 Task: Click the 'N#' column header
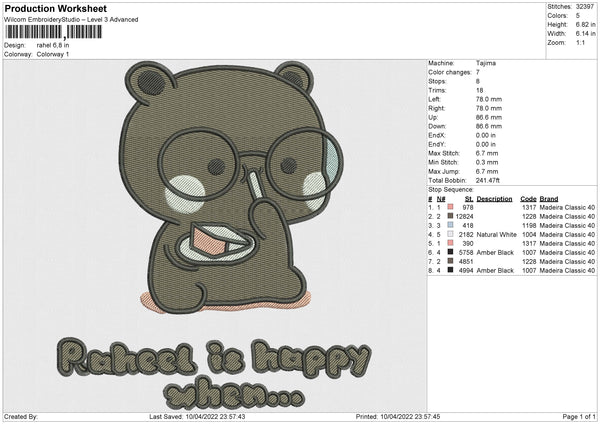[441, 199]
